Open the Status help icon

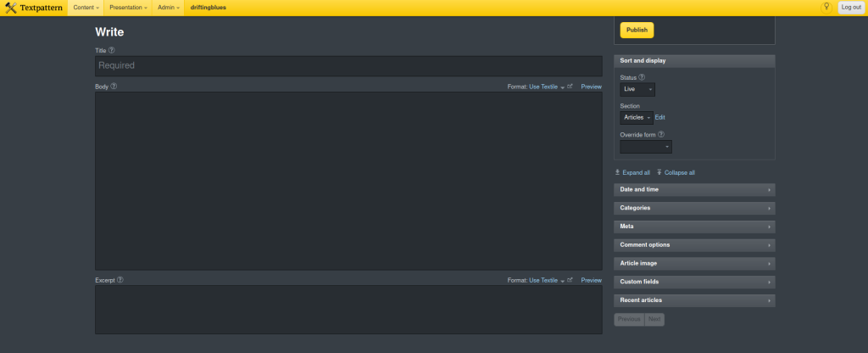click(642, 77)
